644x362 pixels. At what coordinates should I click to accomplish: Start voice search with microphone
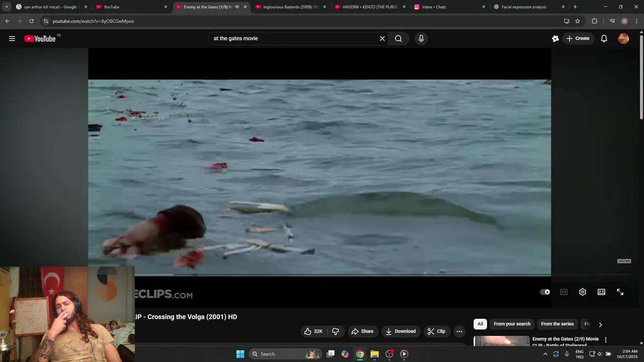click(x=421, y=39)
